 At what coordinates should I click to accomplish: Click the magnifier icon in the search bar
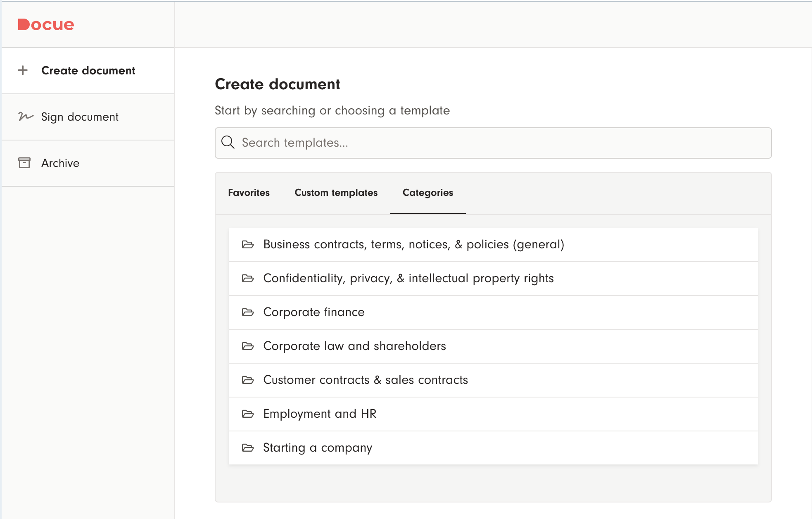coord(228,143)
